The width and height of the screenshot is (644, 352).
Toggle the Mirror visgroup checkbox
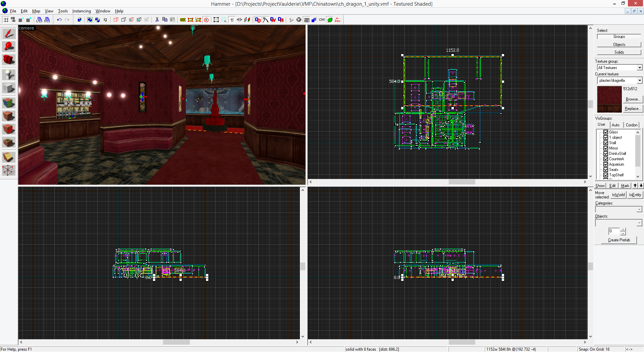pos(606,148)
